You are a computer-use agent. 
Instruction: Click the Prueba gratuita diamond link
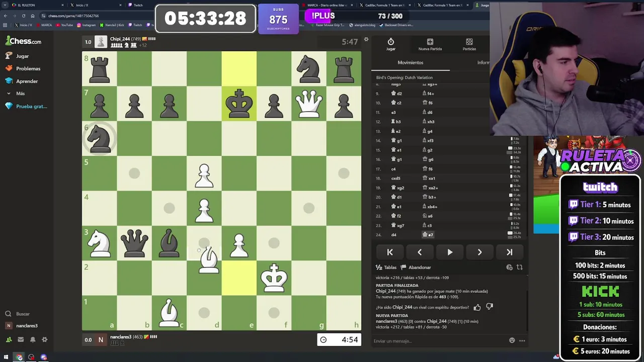pyautogui.click(x=26, y=106)
